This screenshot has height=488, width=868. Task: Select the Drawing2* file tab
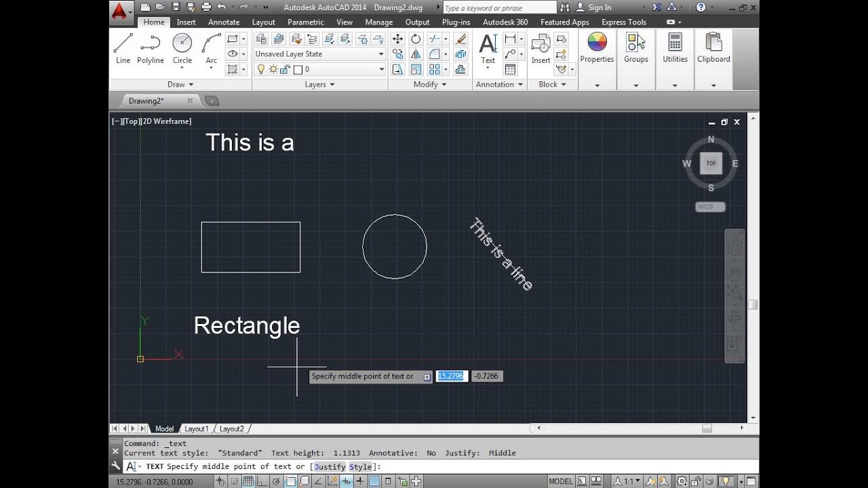click(x=146, y=101)
